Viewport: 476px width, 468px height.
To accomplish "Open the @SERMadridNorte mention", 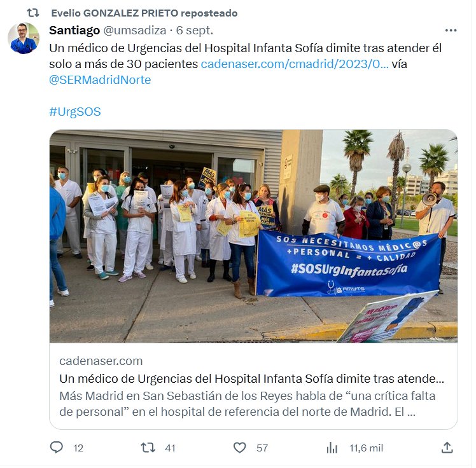I will pos(100,80).
